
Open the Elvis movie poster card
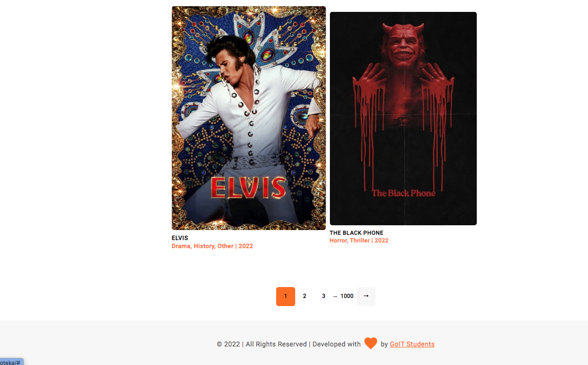click(x=249, y=118)
